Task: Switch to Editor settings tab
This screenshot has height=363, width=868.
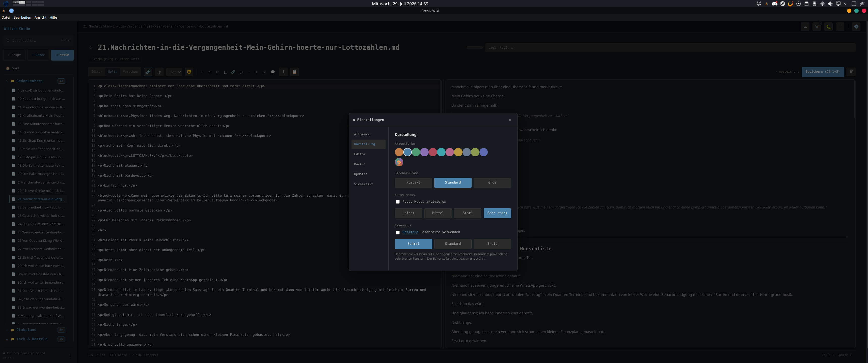Action: pyautogui.click(x=368, y=154)
